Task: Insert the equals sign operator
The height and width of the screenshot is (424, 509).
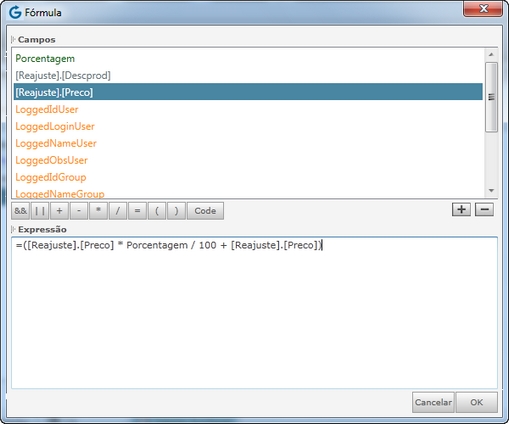Action: click(x=137, y=211)
